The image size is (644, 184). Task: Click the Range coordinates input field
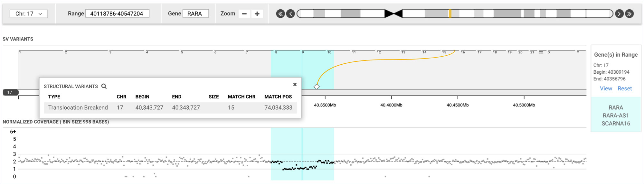coord(117,14)
